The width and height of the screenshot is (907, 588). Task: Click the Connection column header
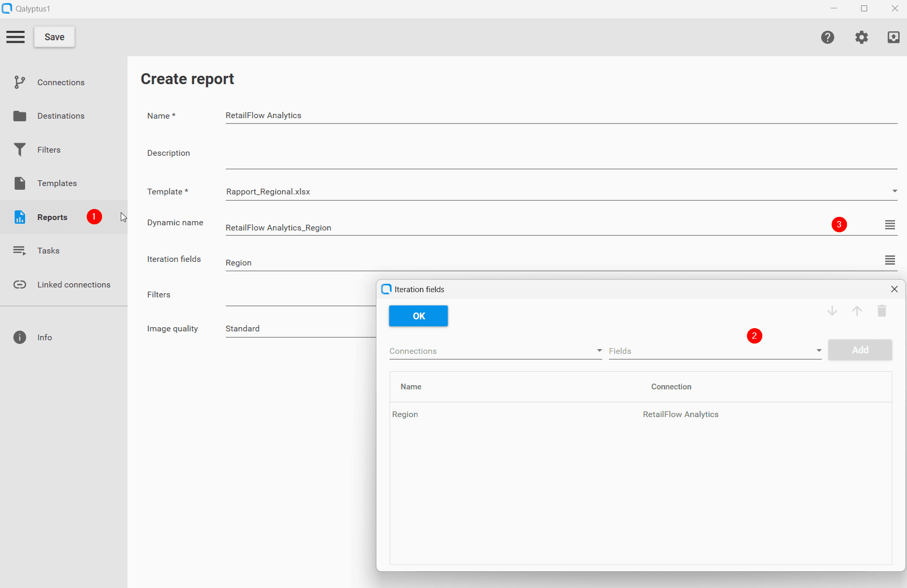[671, 387]
